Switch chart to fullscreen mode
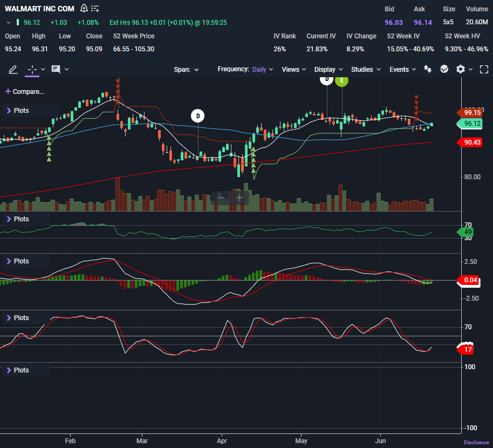This screenshot has width=493, height=448. 484,69
